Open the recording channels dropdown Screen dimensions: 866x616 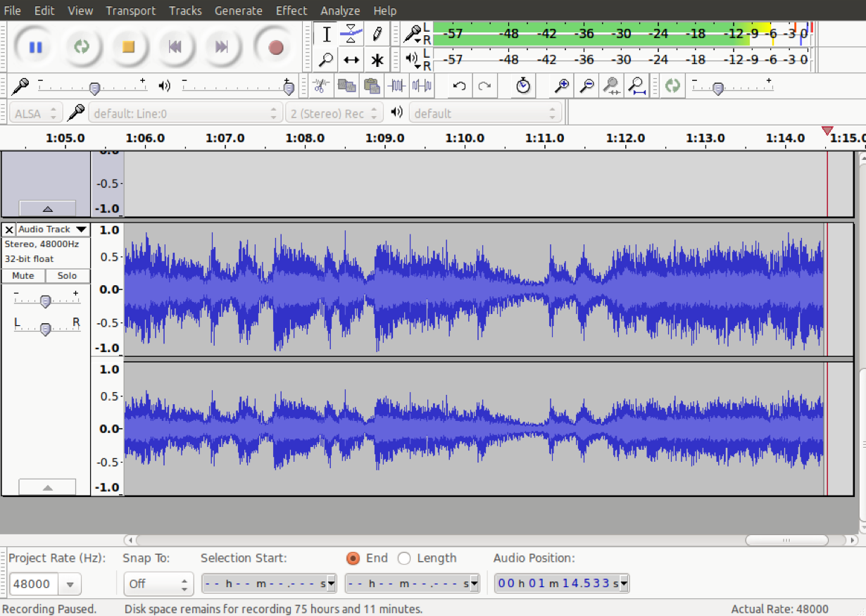click(x=334, y=112)
